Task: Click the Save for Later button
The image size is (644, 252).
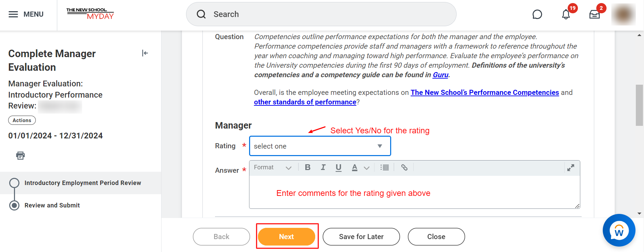Action: 361,237
